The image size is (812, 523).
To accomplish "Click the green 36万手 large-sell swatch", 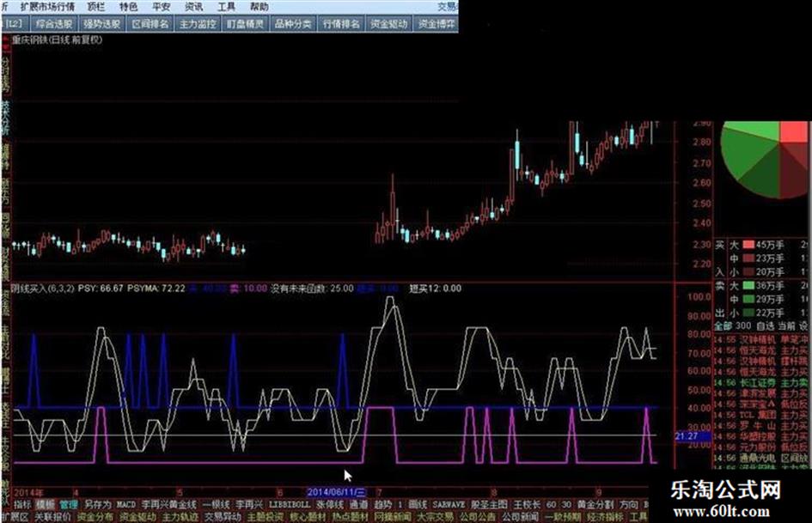I will coord(748,286).
